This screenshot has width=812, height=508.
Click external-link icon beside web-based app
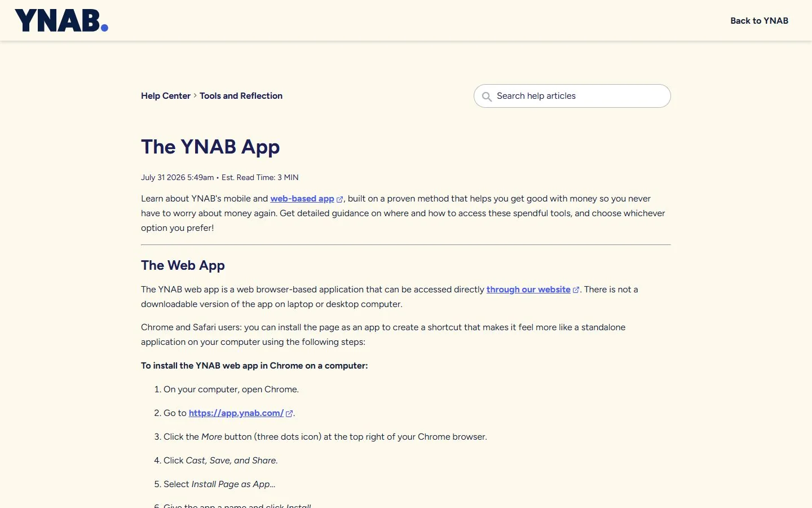tap(339, 199)
